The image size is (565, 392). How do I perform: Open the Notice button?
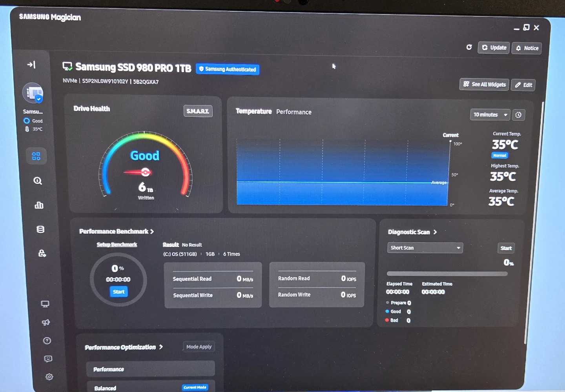pos(527,48)
